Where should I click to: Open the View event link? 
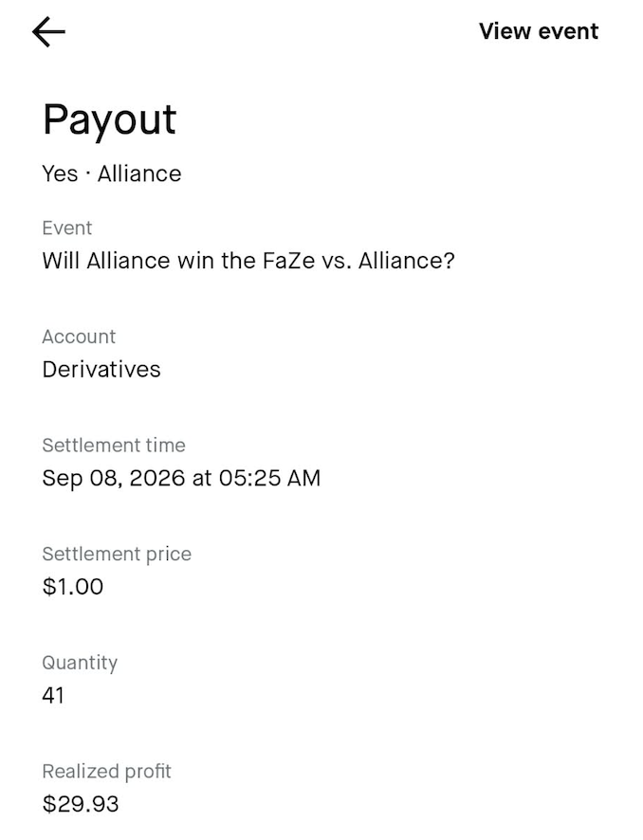pos(539,31)
